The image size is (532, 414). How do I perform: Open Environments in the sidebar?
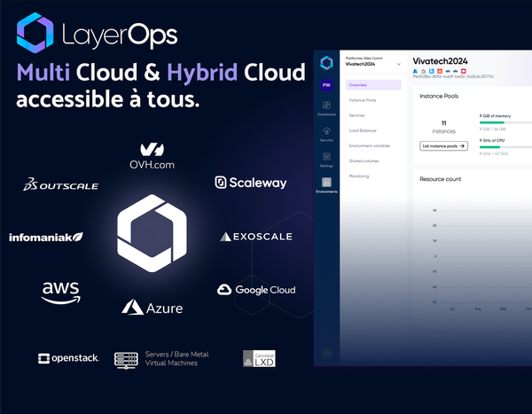326,185
